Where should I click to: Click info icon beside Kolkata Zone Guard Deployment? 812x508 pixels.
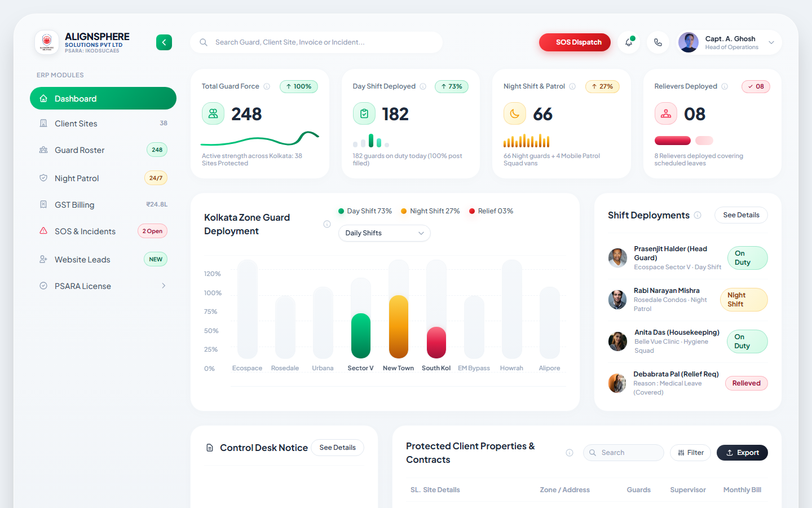click(x=327, y=224)
